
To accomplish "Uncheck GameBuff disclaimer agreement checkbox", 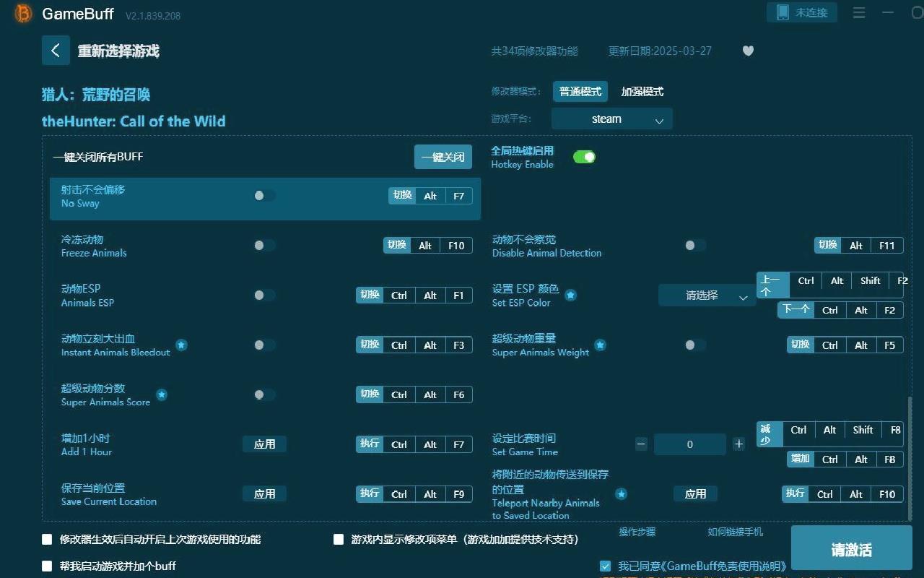I will tap(605, 566).
